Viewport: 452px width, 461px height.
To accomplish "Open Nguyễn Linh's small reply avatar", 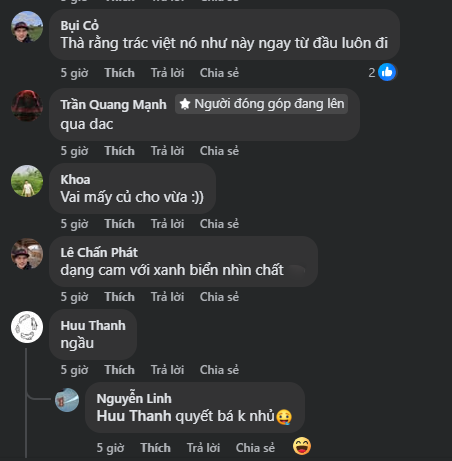I will coord(67,400).
